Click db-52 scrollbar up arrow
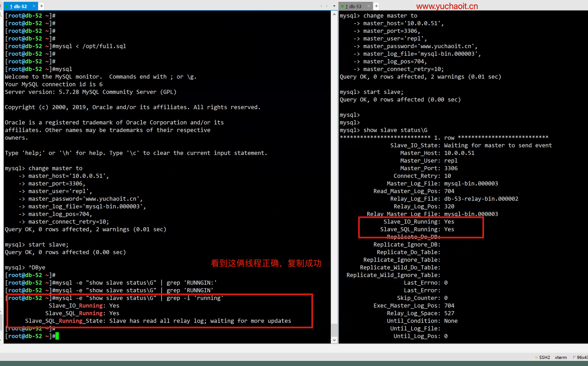Screen dimensions: 588x366 [334, 14]
